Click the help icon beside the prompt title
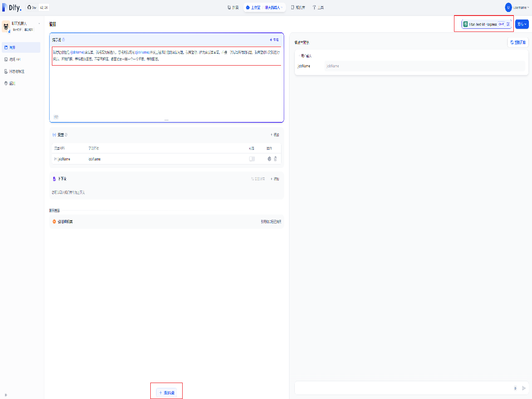This screenshot has width=532, height=399. [x=63, y=39]
